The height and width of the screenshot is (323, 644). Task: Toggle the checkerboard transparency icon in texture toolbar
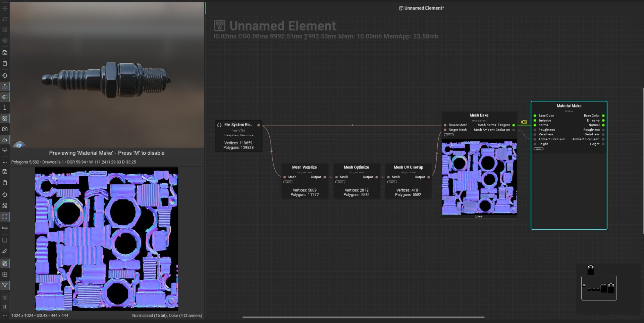(x=5, y=263)
